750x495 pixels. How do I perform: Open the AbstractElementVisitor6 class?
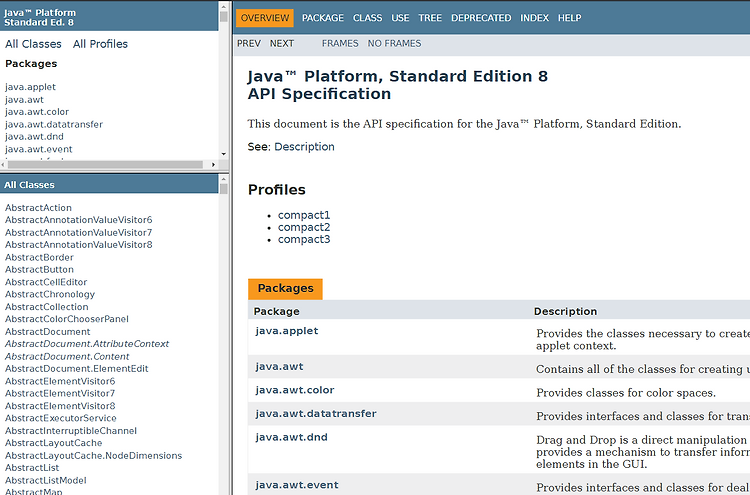[60, 381]
